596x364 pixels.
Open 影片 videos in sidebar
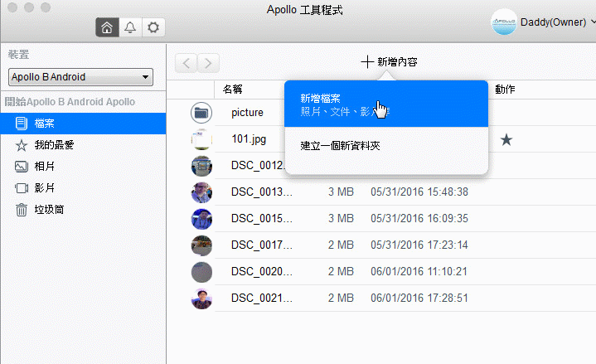46,188
